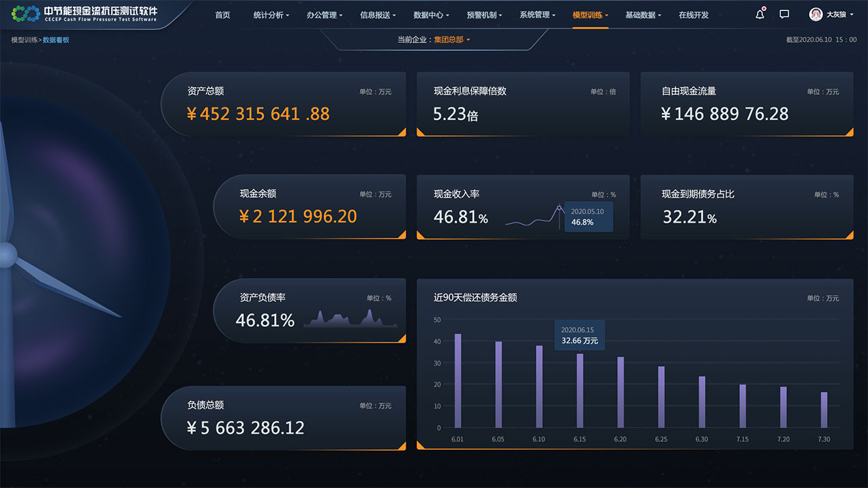
Task: Expand the 统计分析 dropdown menu
Action: [269, 14]
